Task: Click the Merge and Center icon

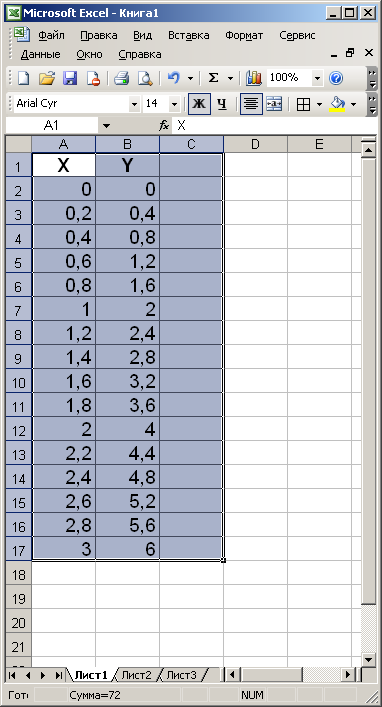Action: 274,104
